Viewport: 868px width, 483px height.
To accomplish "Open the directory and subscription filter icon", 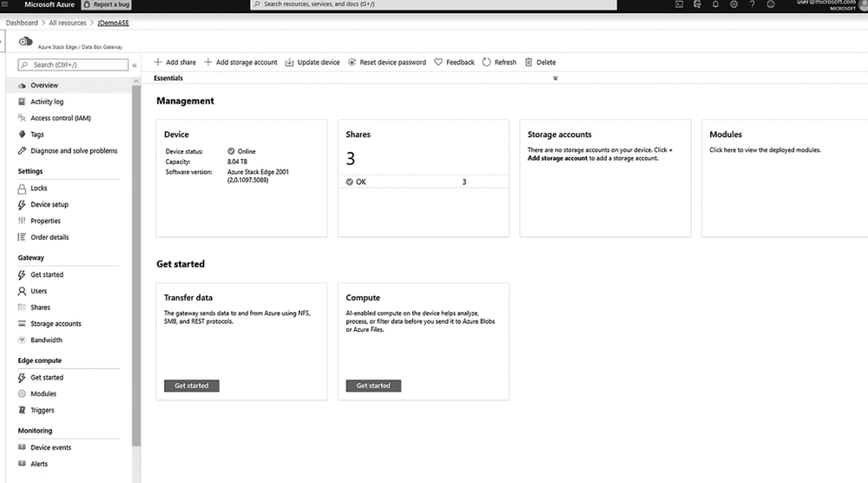I will pyautogui.click(x=697, y=3).
